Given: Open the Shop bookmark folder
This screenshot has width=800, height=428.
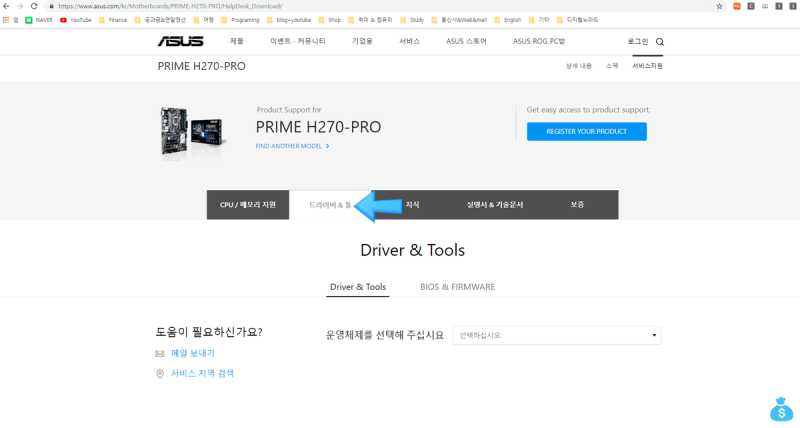Looking at the screenshot, I should pos(330,20).
